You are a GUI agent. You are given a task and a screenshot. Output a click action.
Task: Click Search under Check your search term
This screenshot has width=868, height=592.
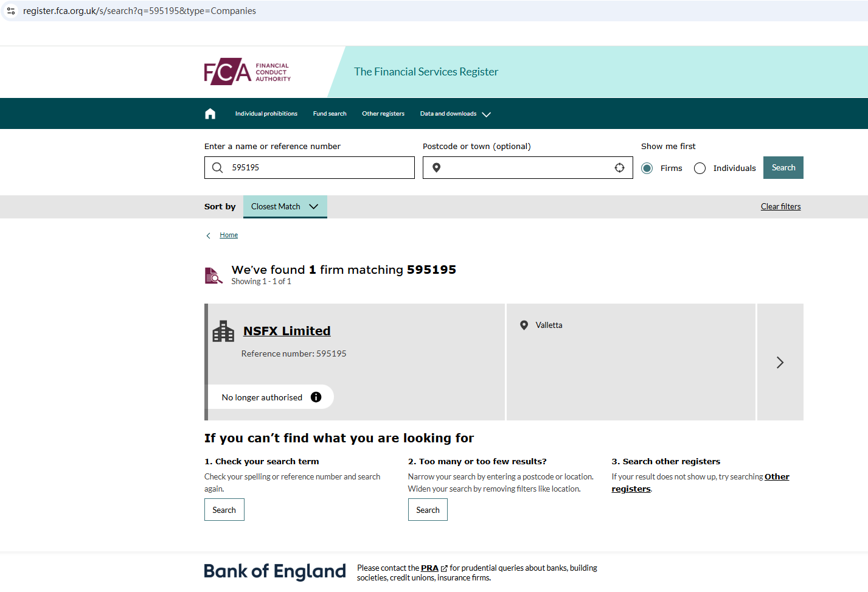tap(224, 510)
